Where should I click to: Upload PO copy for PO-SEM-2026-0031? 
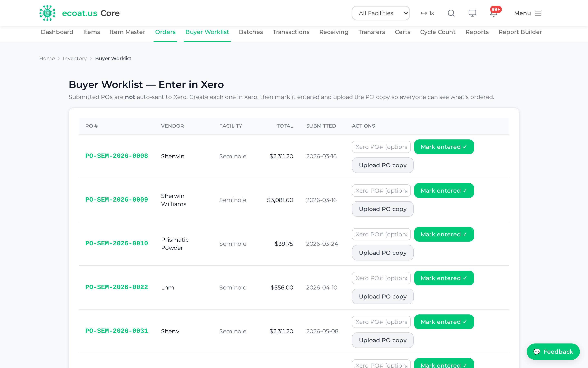(383, 340)
